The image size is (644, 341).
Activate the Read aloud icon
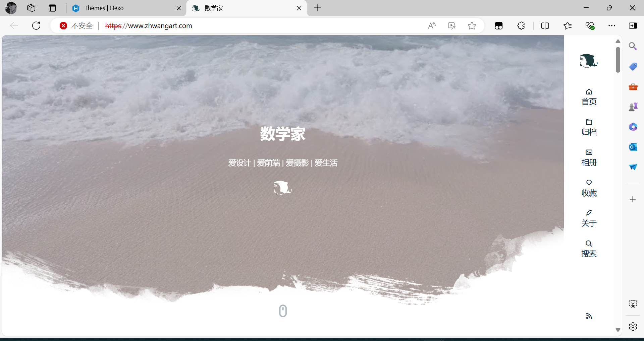432,25
